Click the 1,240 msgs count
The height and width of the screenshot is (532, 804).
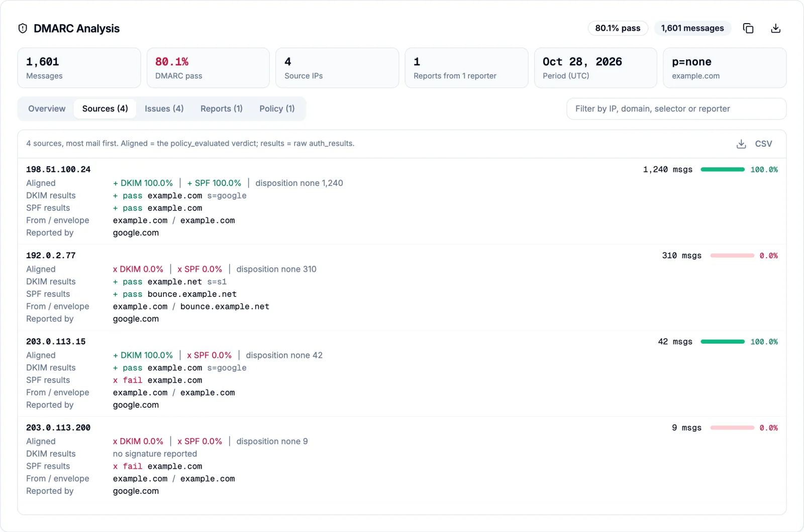coord(668,170)
